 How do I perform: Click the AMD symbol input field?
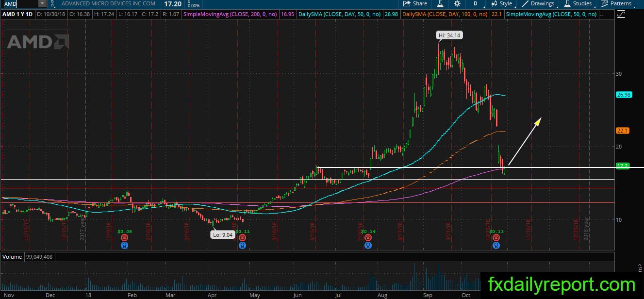tap(19, 3)
